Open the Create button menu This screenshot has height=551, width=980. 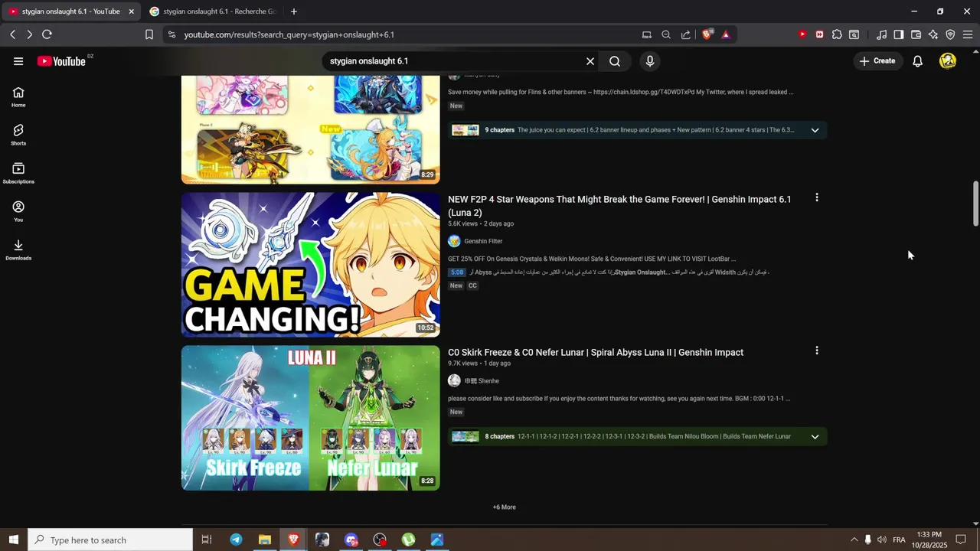pos(877,61)
